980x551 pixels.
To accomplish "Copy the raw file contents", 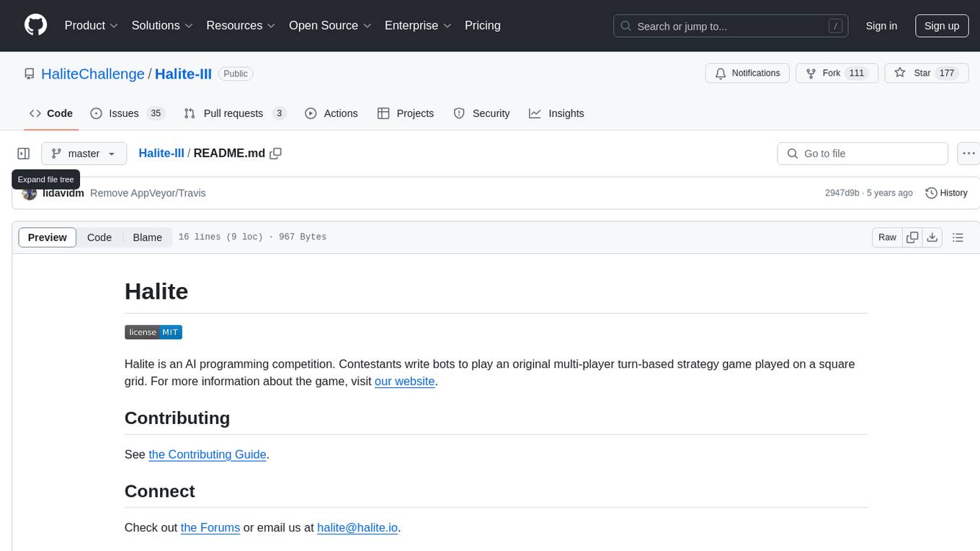I will tap(913, 237).
